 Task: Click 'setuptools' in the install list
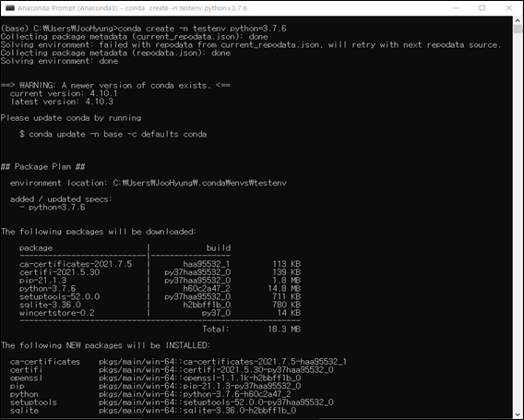[x=33, y=402]
